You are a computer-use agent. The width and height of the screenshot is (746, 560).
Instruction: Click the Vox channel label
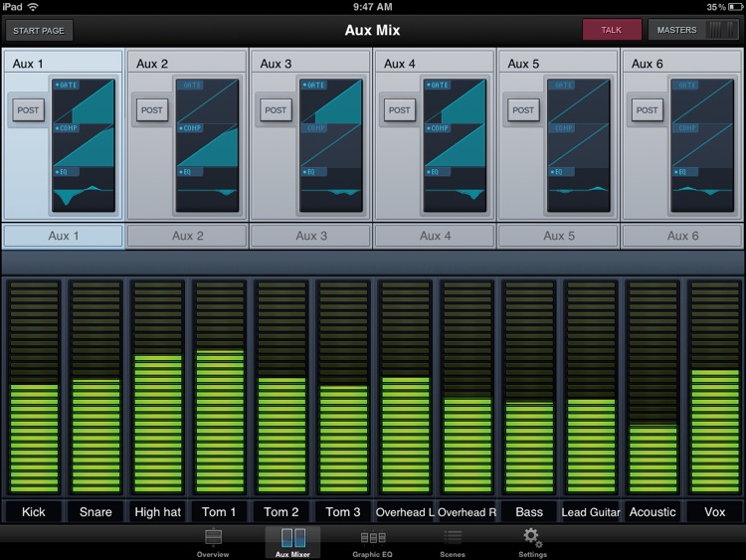714,512
